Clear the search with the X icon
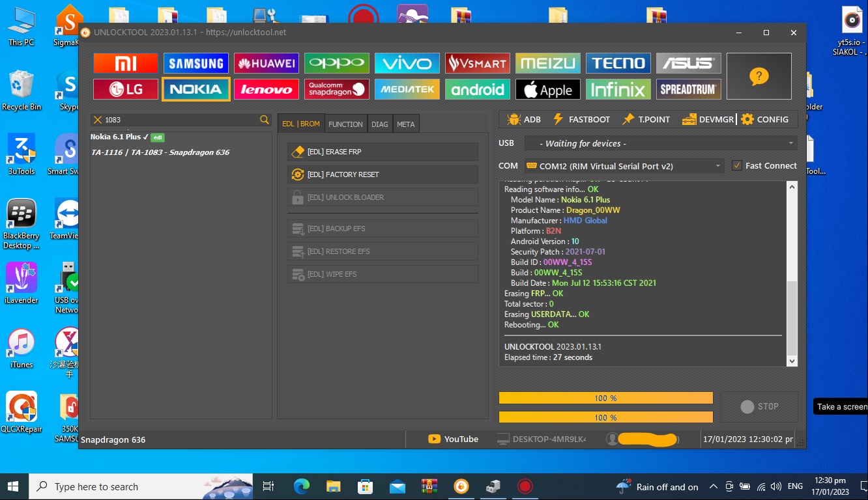 pos(98,120)
